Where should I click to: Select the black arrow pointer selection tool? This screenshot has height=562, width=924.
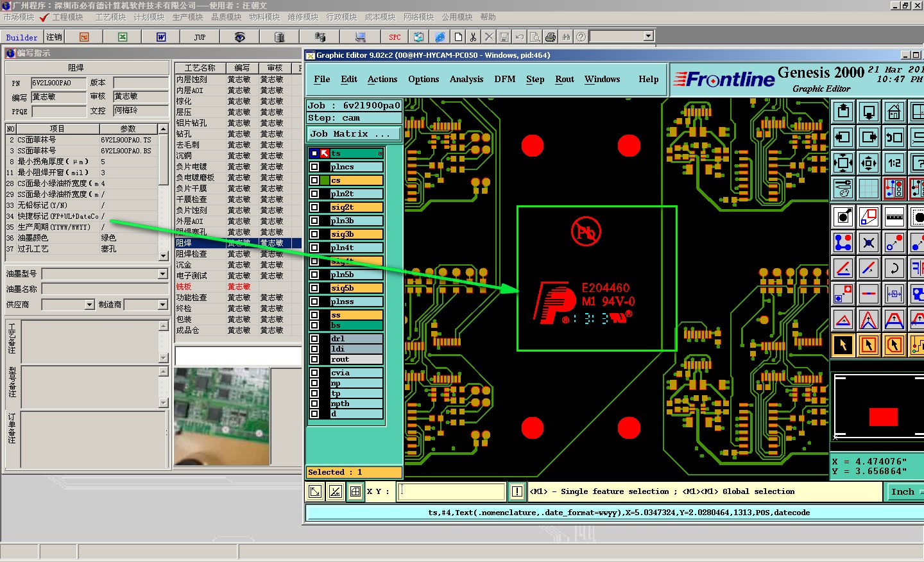(x=843, y=345)
